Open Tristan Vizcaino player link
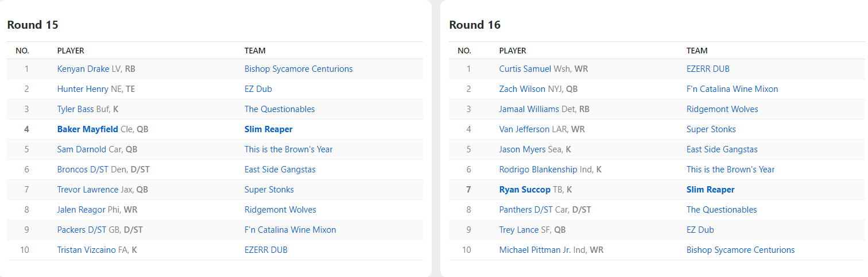868x277 pixels. coord(85,250)
